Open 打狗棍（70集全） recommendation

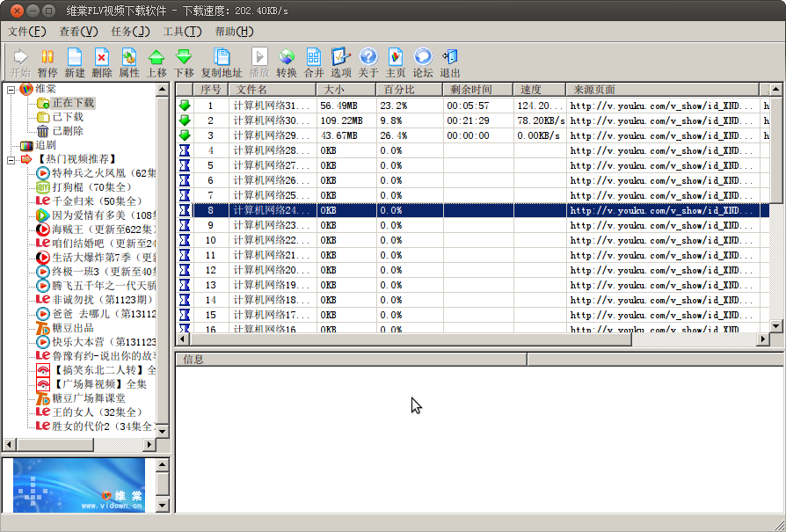(x=91, y=187)
